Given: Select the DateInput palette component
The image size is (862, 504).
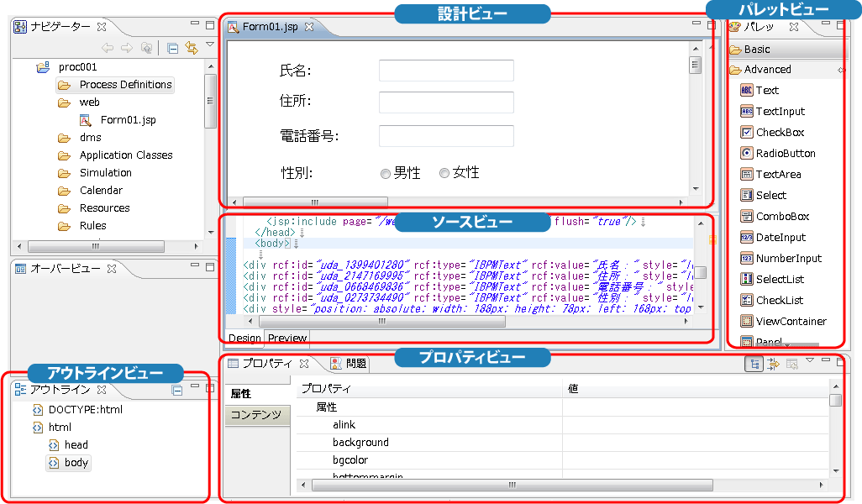Looking at the screenshot, I should 773,238.
